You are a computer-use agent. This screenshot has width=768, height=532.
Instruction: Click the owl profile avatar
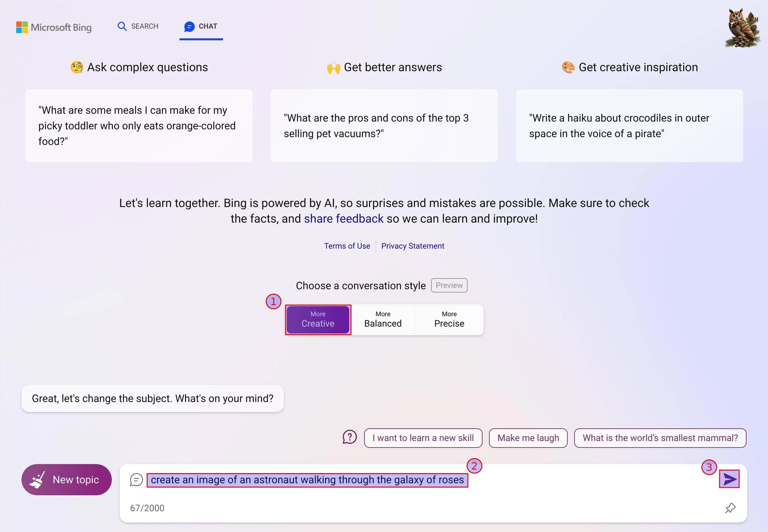click(743, 28)
